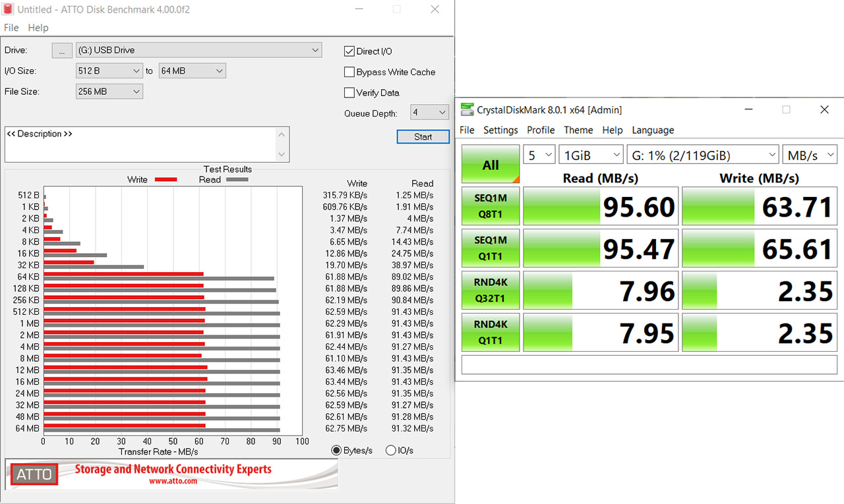Enable the Verify Data checkbox
Viewport: 844px width, 504px height.
(349, 93)
